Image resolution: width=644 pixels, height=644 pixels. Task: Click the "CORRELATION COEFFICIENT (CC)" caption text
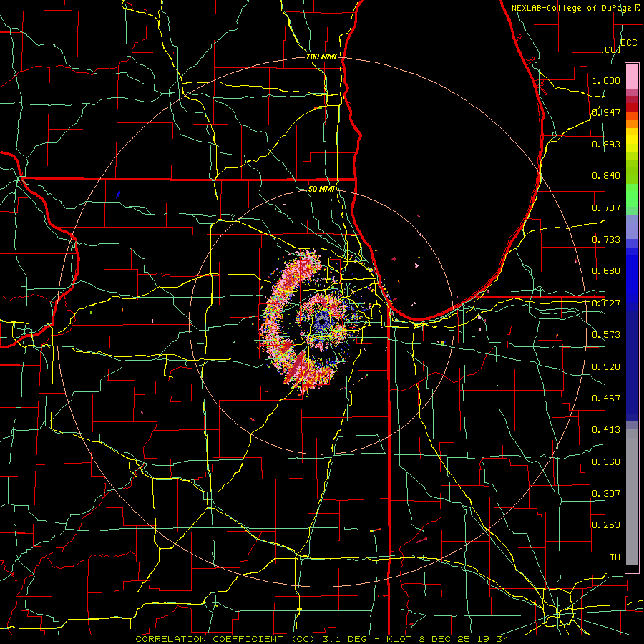225,639
